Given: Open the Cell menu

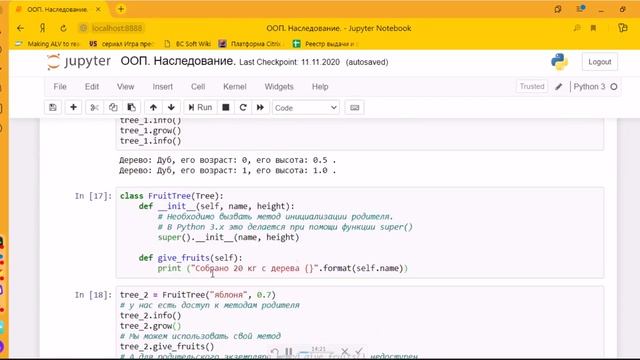Looking at the screenshot, I should pyautogui.click(x=198, y=87).
